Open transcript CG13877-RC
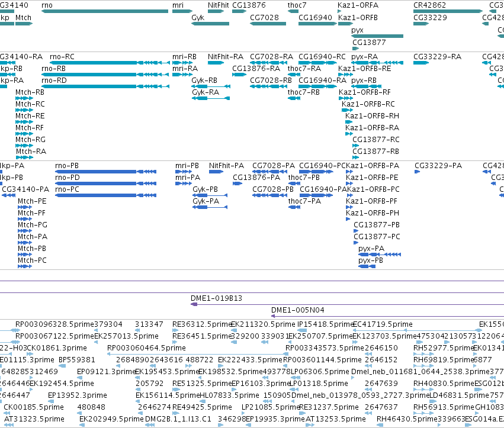This screenshot has height=428, width=504. click(x=375, y=140)
